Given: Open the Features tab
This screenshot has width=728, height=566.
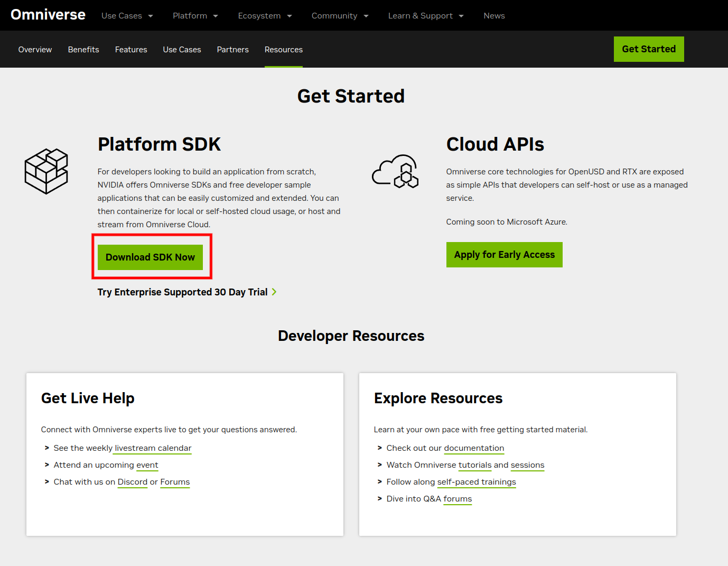Looking at the screenshot, I should coord(131,50).
